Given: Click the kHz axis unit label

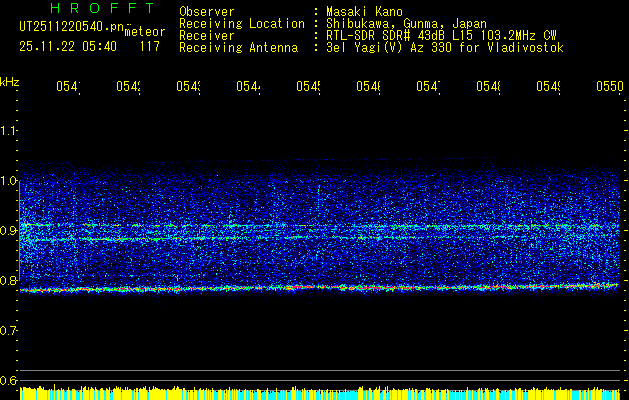Looking at the screenshot, I should (x=10, y=82).
